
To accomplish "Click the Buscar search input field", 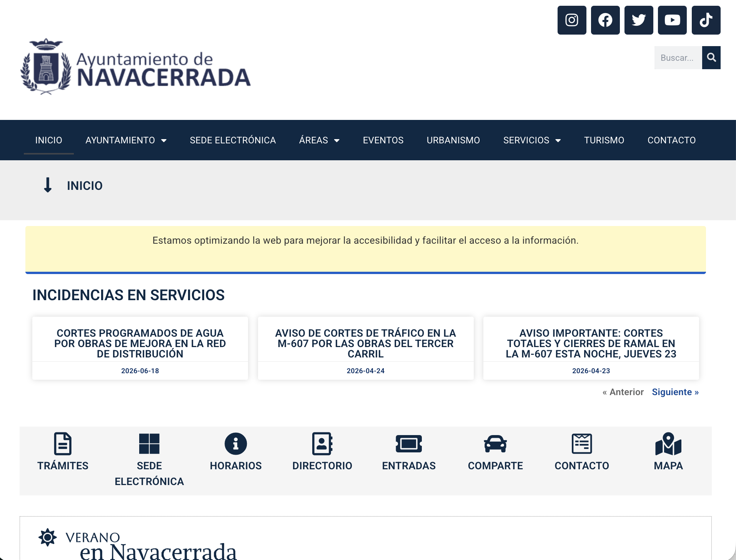I will 678,58.
